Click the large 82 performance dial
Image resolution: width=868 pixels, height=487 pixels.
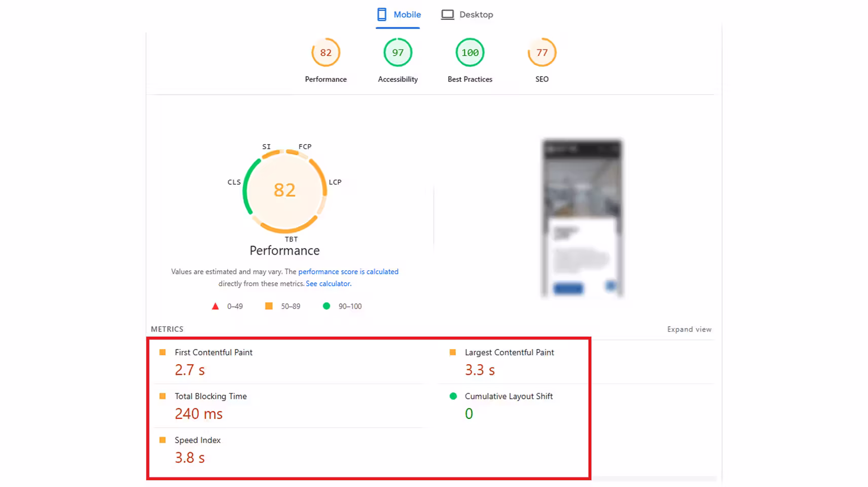pyautogui.click(x=285, y=191)
